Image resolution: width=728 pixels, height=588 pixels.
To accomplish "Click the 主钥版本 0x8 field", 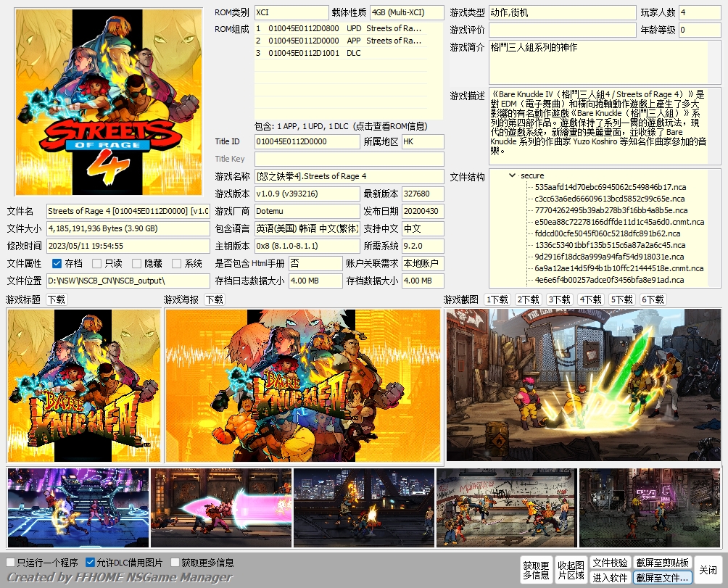I will coord(307,246).
